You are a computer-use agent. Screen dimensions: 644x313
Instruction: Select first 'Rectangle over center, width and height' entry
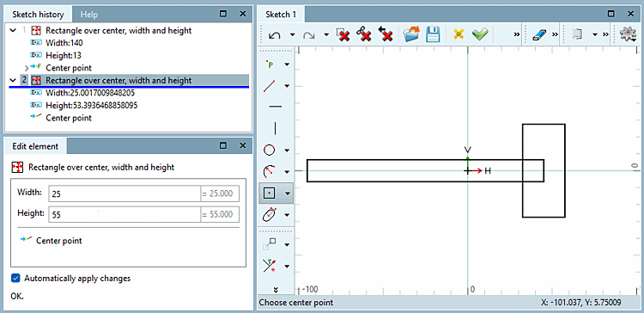pyautogui.click(x=118, y=30)
